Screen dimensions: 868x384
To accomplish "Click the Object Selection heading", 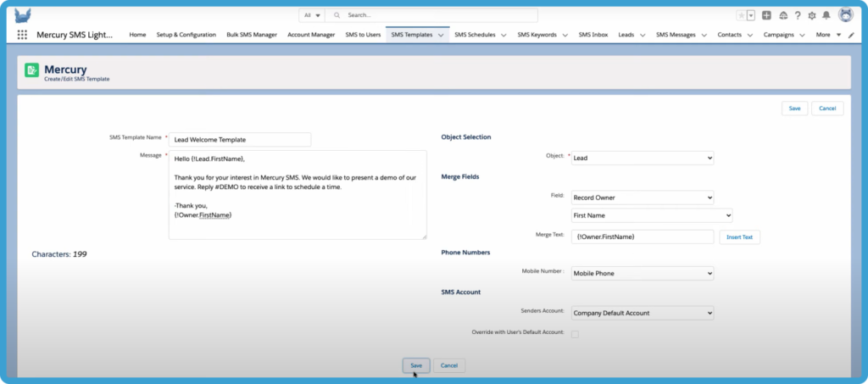I will click(466, 137).
